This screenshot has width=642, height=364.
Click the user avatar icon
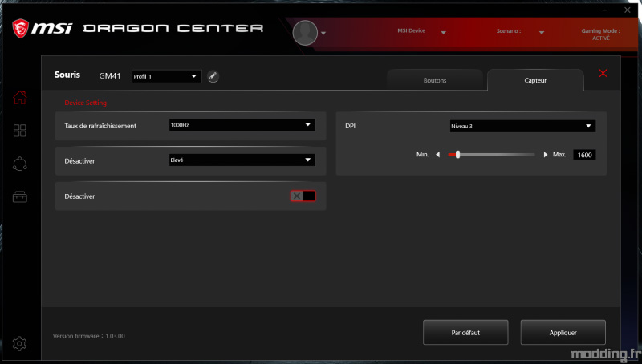[x=305, y=33]
